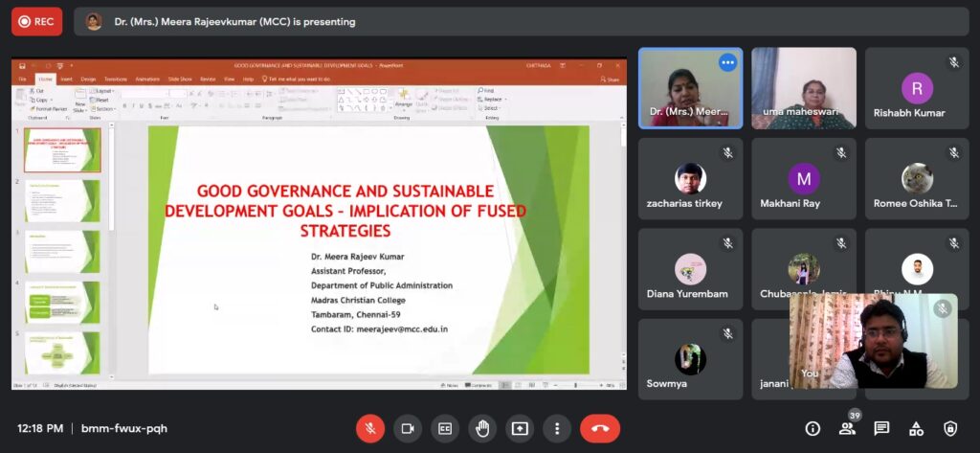Click the muted mic icon on Chubasenla's tile

pyautogui.click(x=840, y=242)
